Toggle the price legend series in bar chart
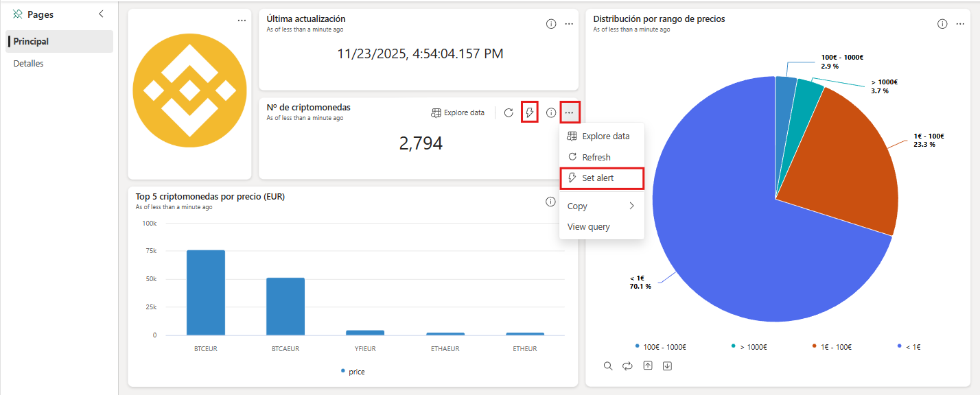This screenshot has height=395, width=980. (x=353, y=372)
